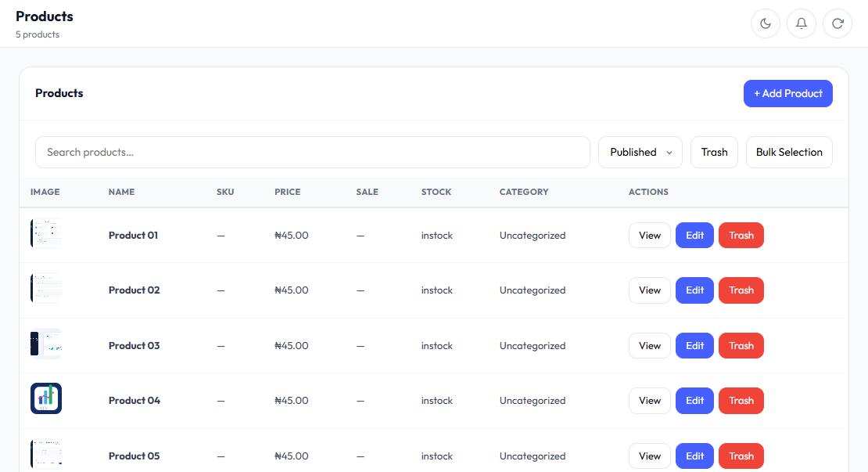Click Product 03 thumbnail image

pyautogui.click(x=46, y=344)
